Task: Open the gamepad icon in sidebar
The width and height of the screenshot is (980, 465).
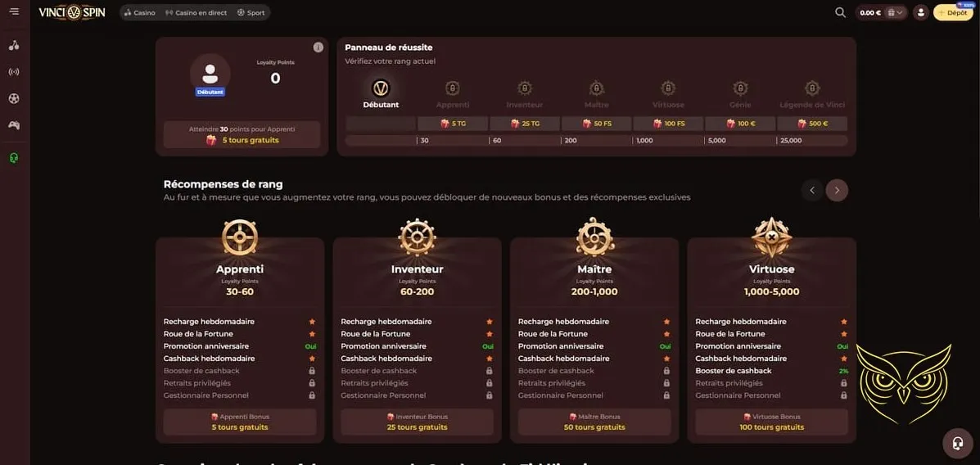Action: pos(14,125)
